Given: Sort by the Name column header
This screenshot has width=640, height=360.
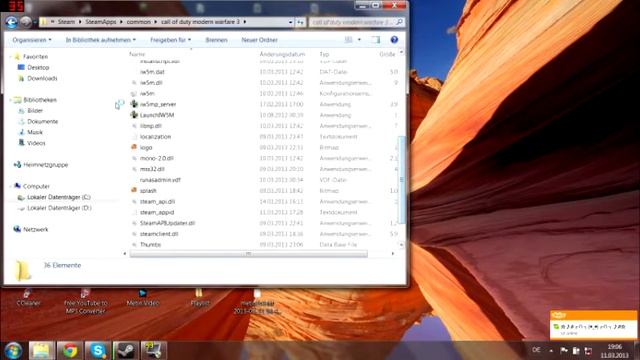Looking at the screenshot, I should point(137,54).
